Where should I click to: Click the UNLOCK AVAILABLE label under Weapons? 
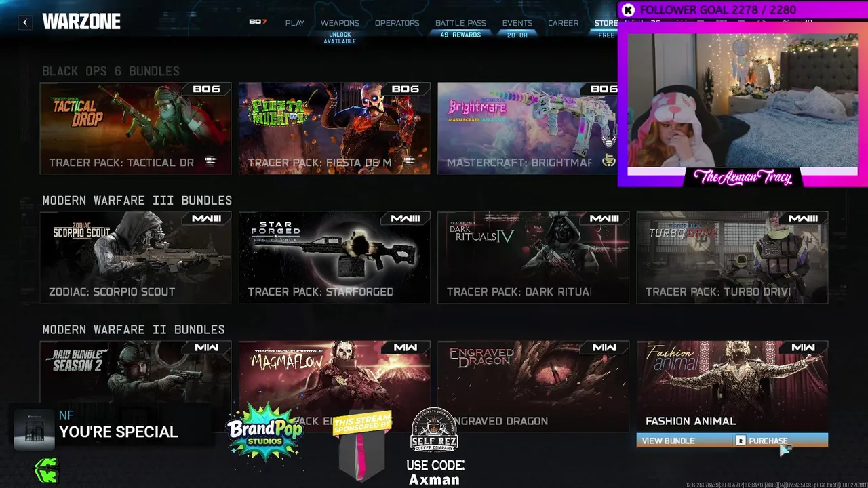340,38
